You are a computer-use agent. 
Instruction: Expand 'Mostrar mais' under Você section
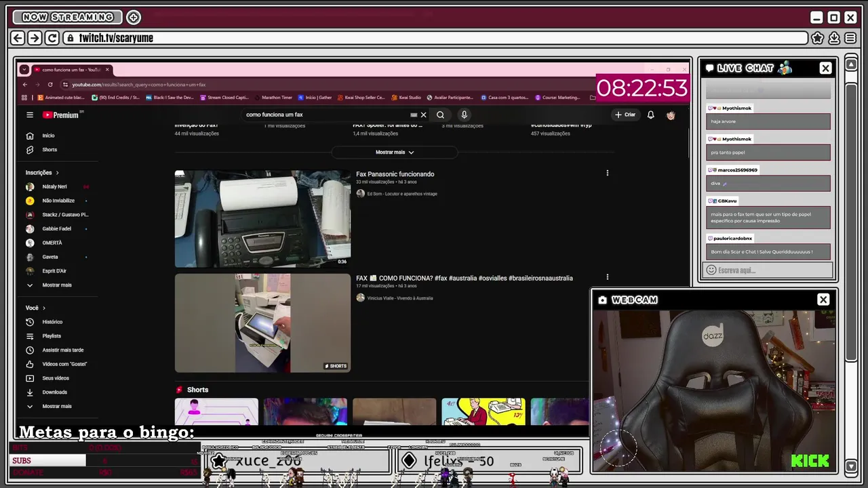tap(58, 406)
